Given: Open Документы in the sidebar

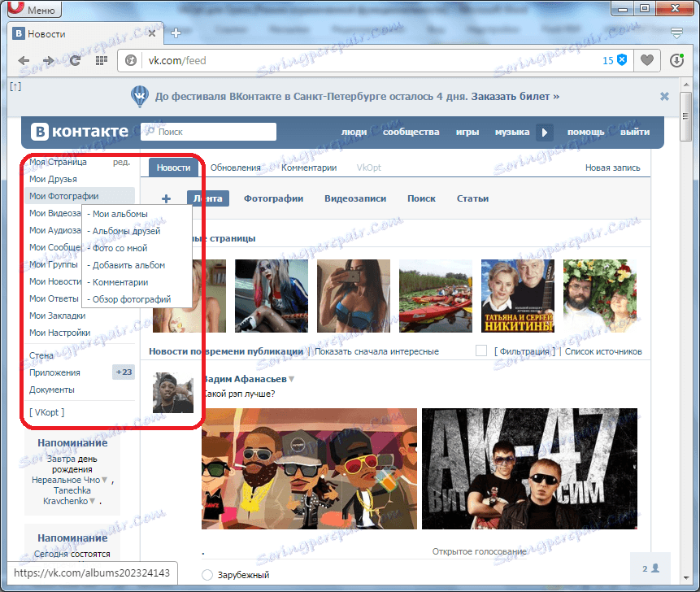Looking at the screenshot, I should tap(52, 390).
